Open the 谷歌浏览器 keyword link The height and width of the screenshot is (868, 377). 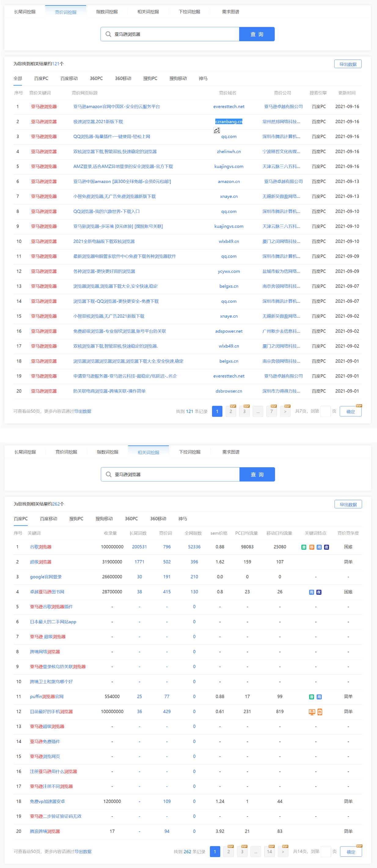(41, 547)
